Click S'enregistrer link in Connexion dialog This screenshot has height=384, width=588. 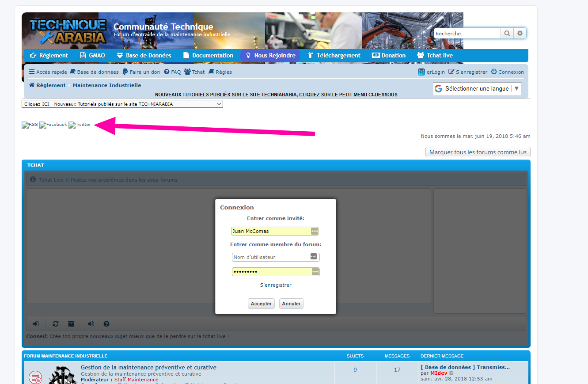(x=276, y=285)
